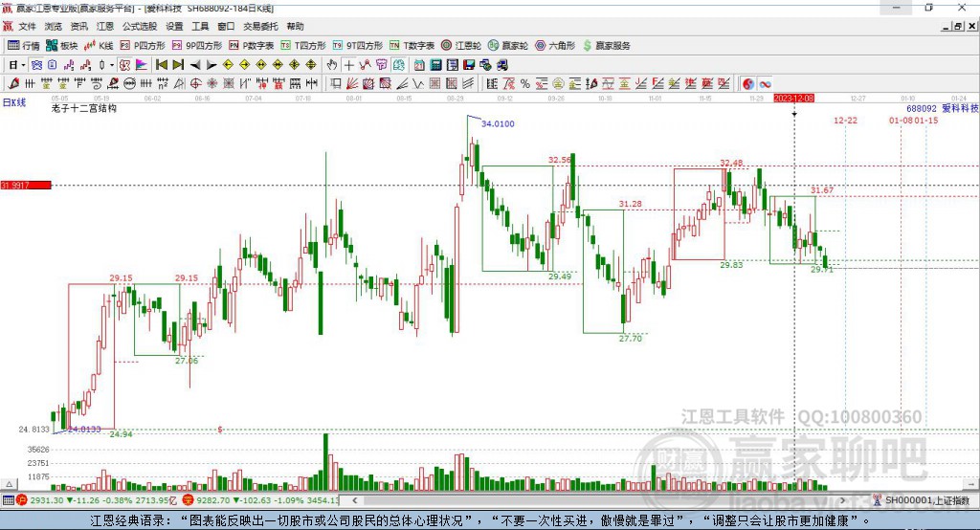
Task: Open the 9T四方形 tool
Action: tap(358, 46)
